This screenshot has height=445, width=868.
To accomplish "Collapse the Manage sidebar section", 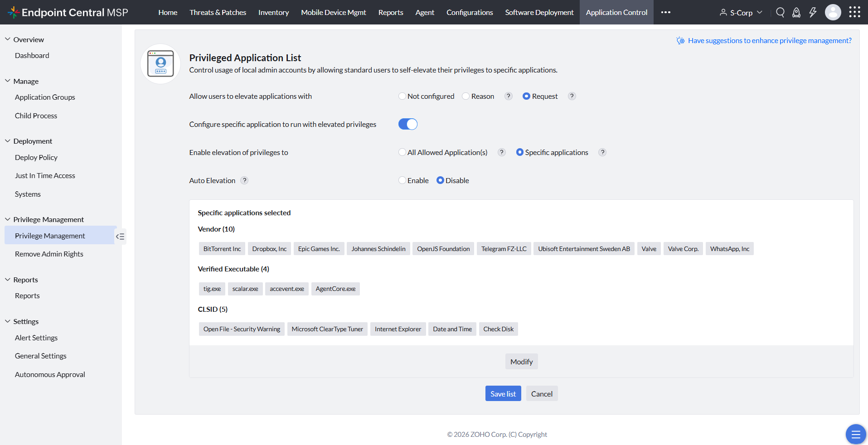I will (x=8, y=81).
